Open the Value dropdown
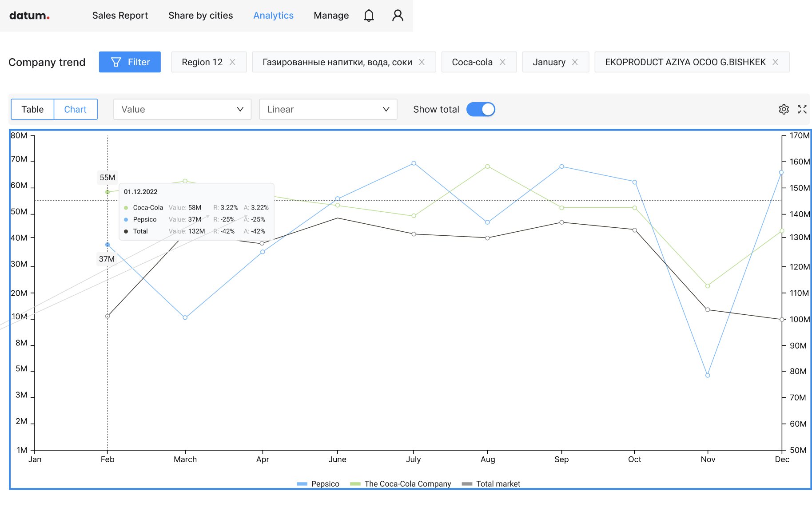Viewport: 812px width, 515px height. (x=182, y=109)
